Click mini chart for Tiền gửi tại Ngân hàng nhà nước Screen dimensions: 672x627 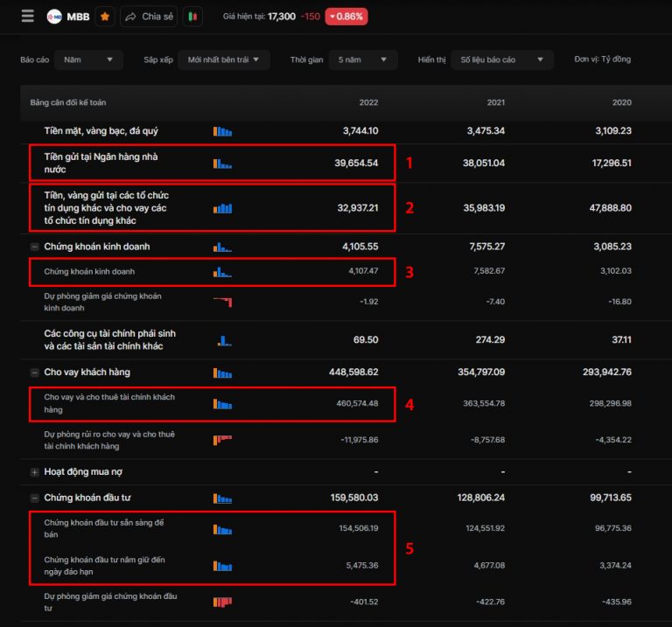tap(222, 163)
